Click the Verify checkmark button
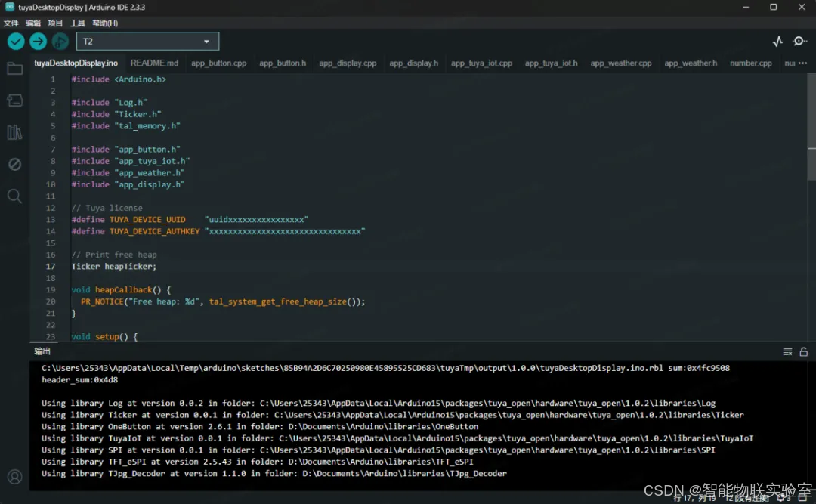The image size is (816, 504). click(16, 41)
